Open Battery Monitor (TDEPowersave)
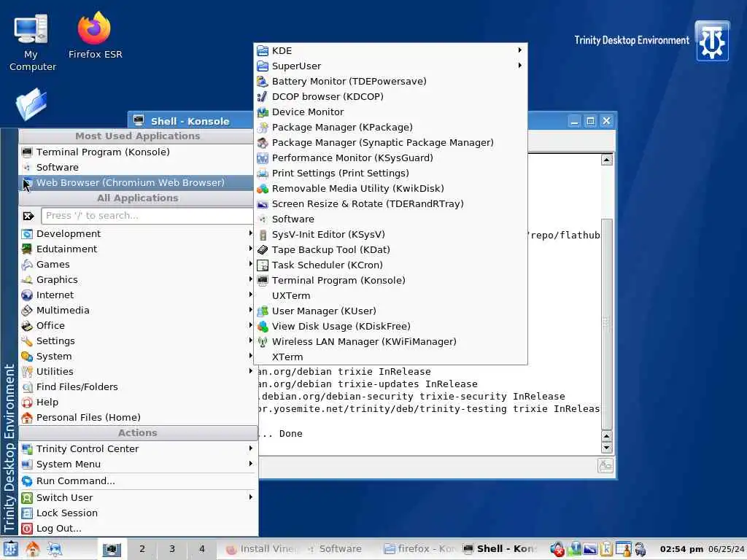 click(390, 81)
